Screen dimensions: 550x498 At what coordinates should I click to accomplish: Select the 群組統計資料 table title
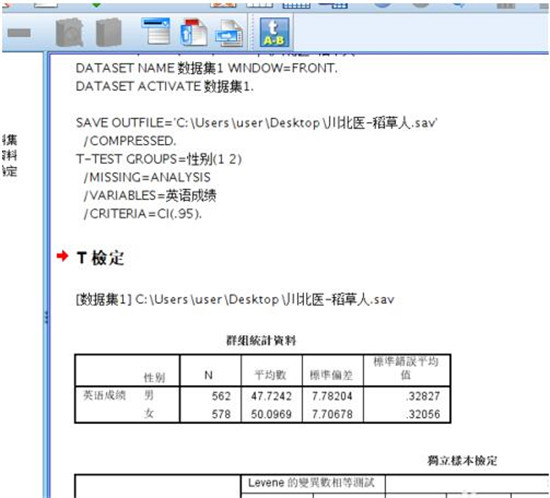coord(261,340)
